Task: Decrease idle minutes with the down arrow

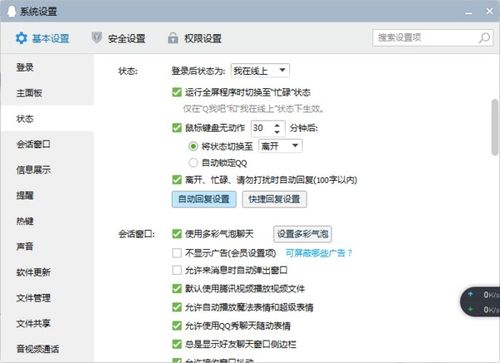Action: pos(277,132)
